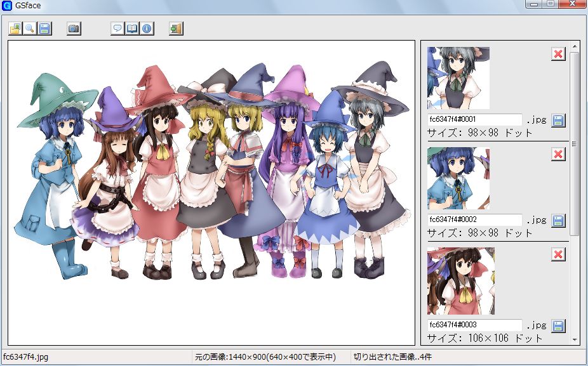Save cropped image fc6347f4#0001 via floppy icon
588x366 pixels.
click(x=558, y=121)
